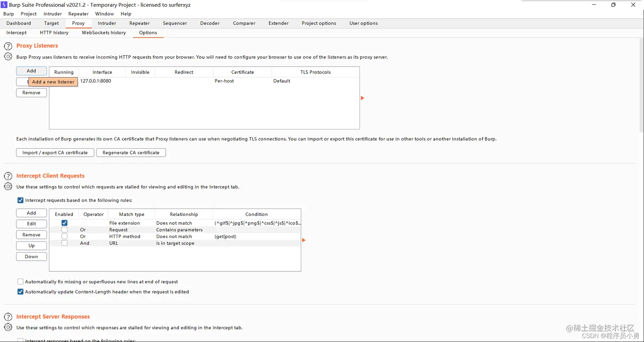Enable the URL in target scope rule

point(64,243)
